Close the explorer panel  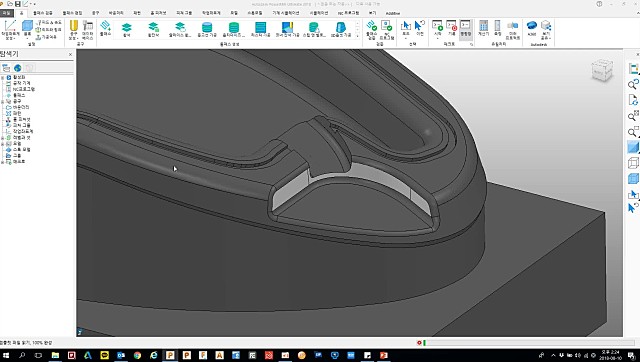70,54
